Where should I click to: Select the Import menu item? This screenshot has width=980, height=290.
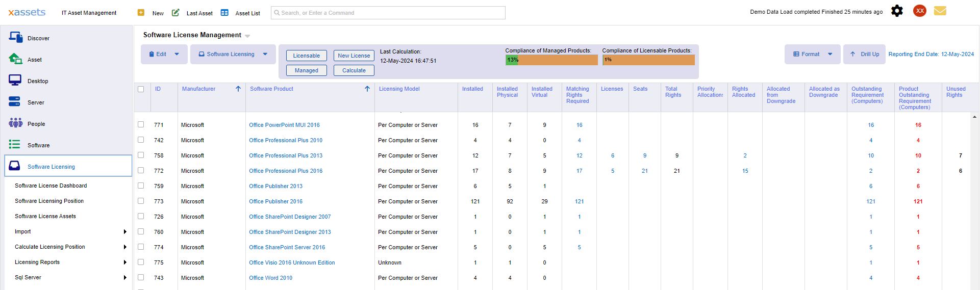click(x=23, y=231)
